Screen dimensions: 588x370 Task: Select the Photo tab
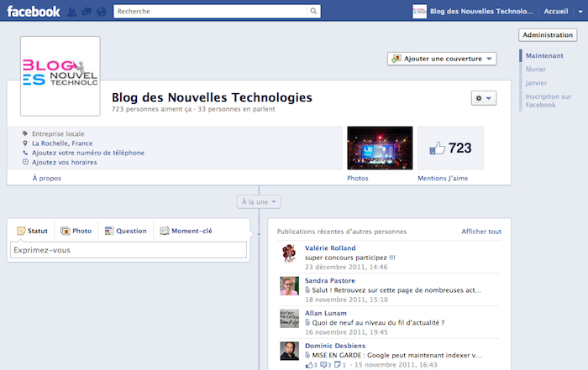point(76,231)
